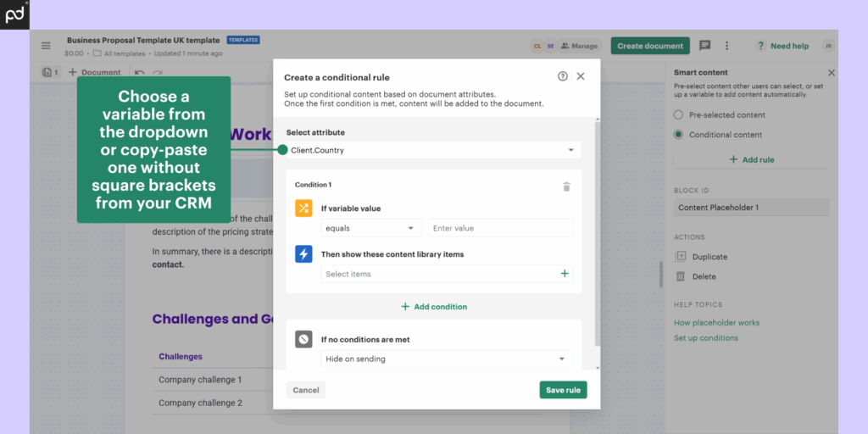
Task: Click the trash icon in Condition 1
Action: pos(566,186)
